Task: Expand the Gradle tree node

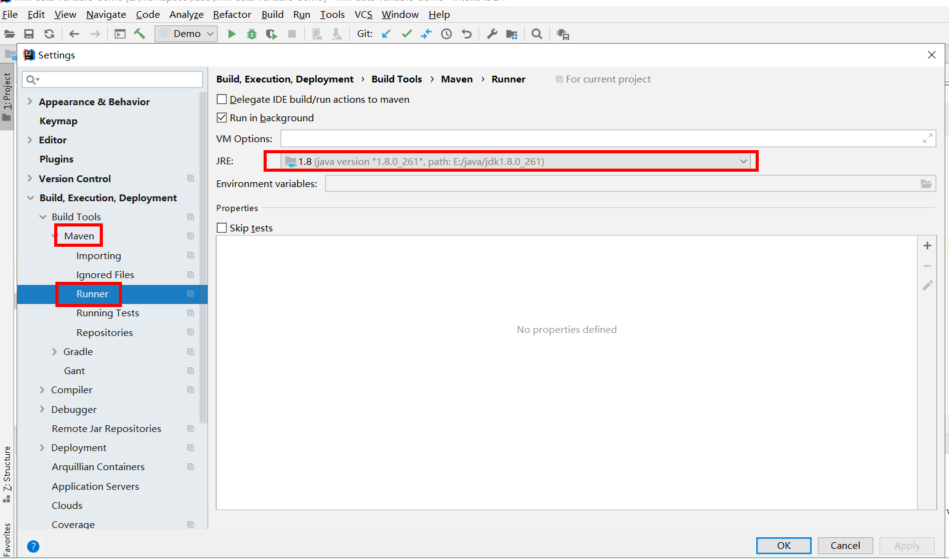Action: [54, 351]
